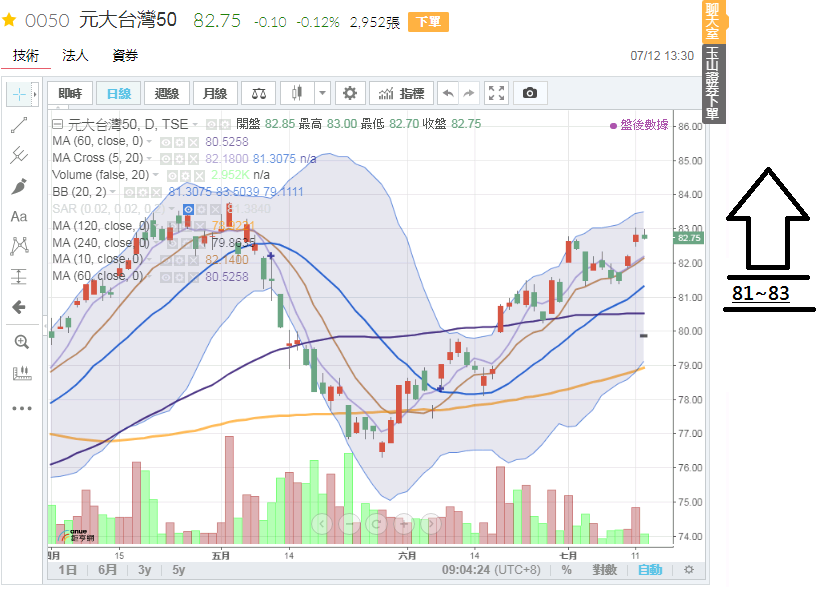Viewport: 830px width, 600px height.
Task: Enable 自動 auto scale
Action: [x=650, y=570]
